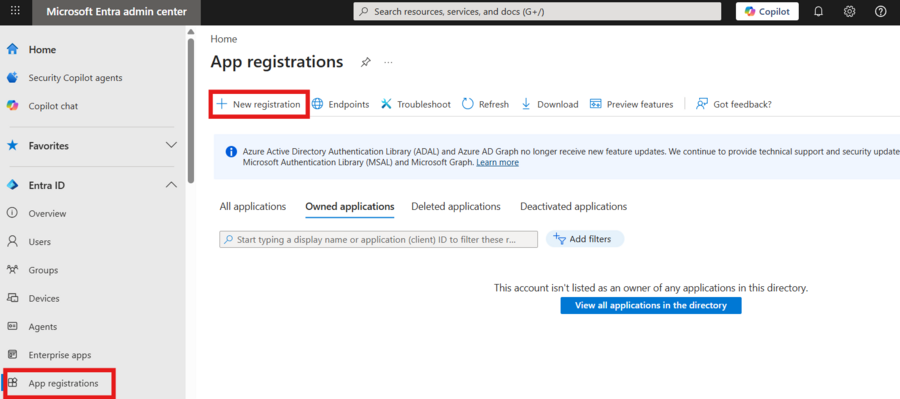Refresh the applications list
This screenshot has height=399, width=900.
click(x=486, y=104)
